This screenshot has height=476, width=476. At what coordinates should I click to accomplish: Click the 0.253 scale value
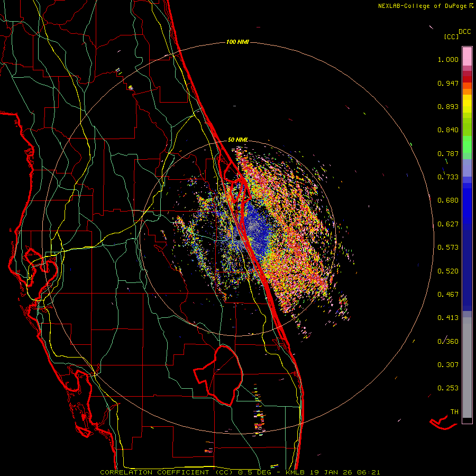[x=448, y=388]
